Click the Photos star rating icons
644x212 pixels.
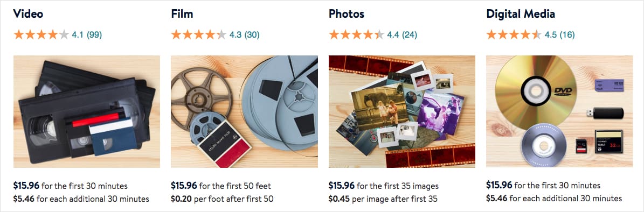coord(357,34)
